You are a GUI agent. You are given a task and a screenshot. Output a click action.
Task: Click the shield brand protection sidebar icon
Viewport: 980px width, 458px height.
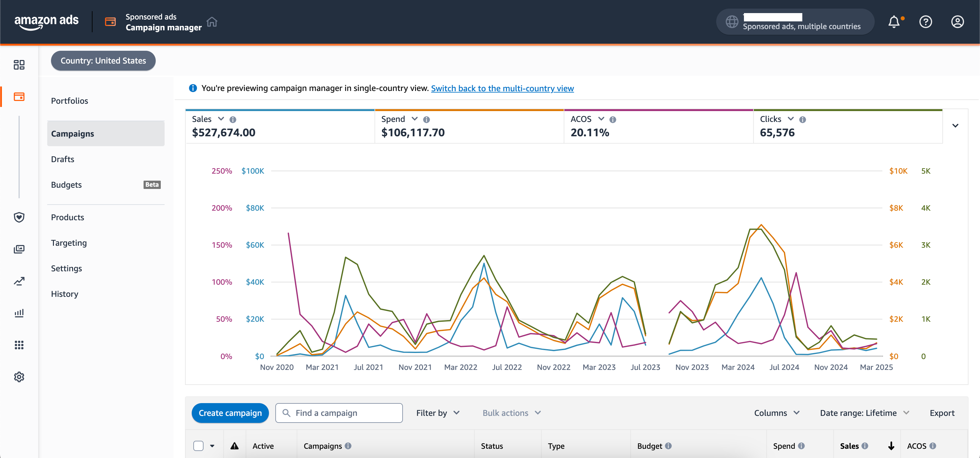click(19, 217)
